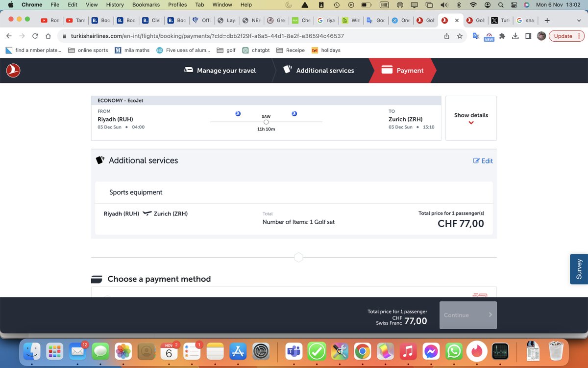
Task: Close the active Turkish Airlines tab
Action: tap(457, 21)
